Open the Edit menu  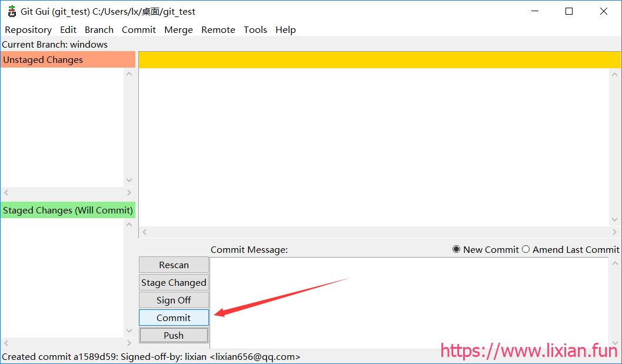point(68,30)
